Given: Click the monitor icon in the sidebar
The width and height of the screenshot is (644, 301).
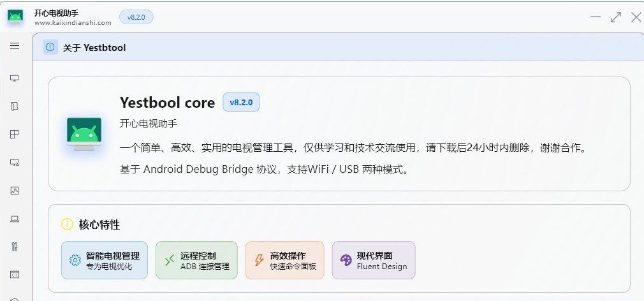Looking at the screenshot, I should 15,78.
